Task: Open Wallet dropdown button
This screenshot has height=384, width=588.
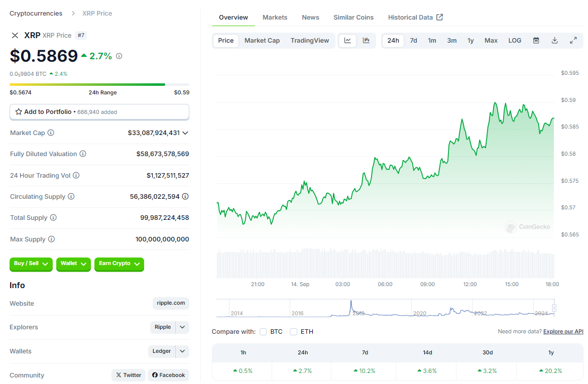Action: tap(73, 264)
